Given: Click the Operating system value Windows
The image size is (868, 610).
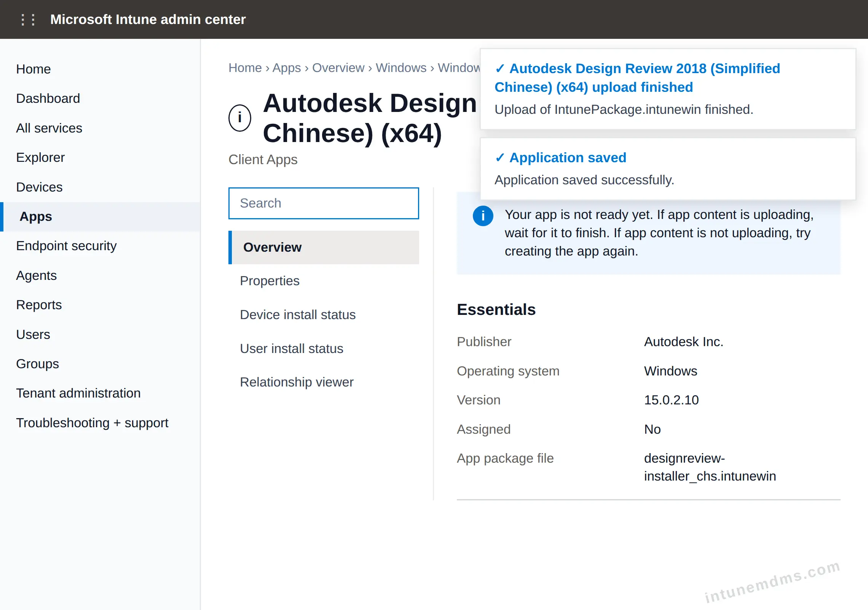Looking at the screenshot, I should (671, 371).
